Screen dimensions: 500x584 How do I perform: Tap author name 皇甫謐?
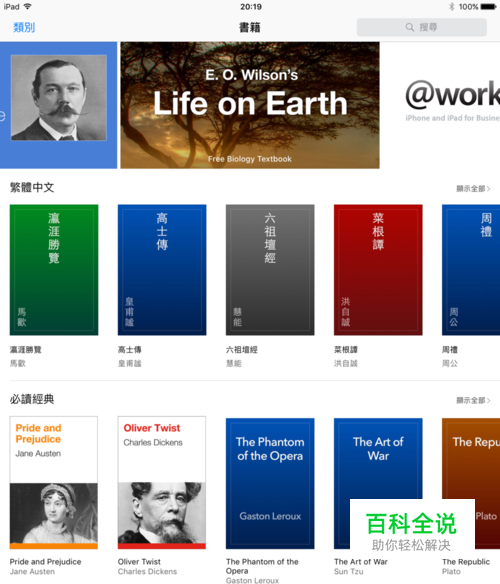(129, 363)
